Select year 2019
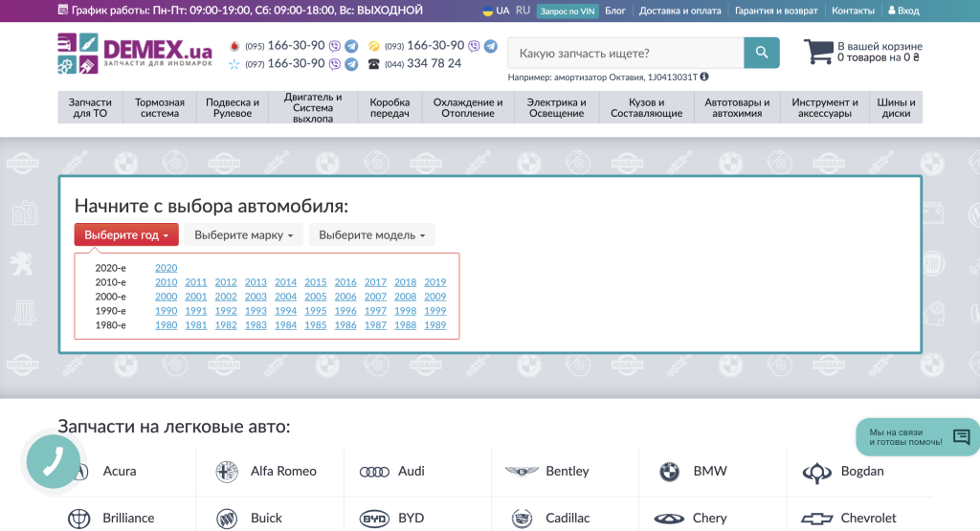The image size is (980, 531). (x=435, y=282)
